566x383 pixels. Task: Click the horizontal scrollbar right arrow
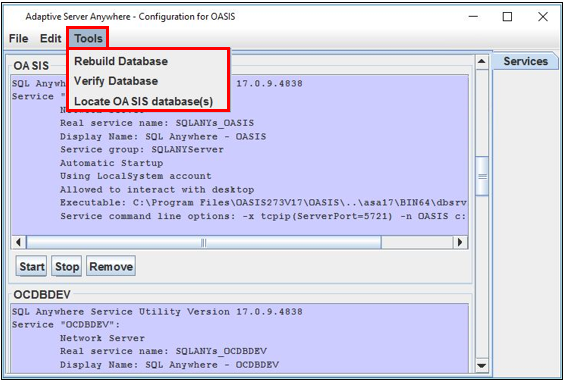460,242
